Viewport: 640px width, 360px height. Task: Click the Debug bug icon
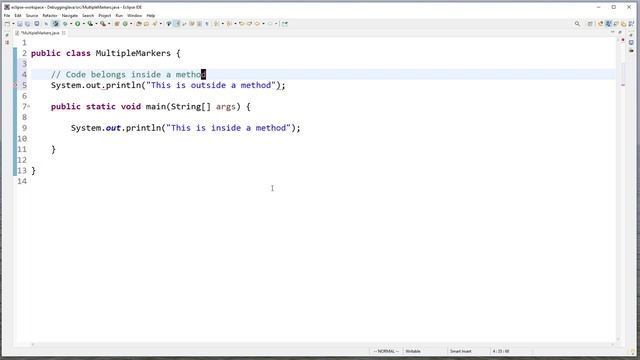(65, 24)
